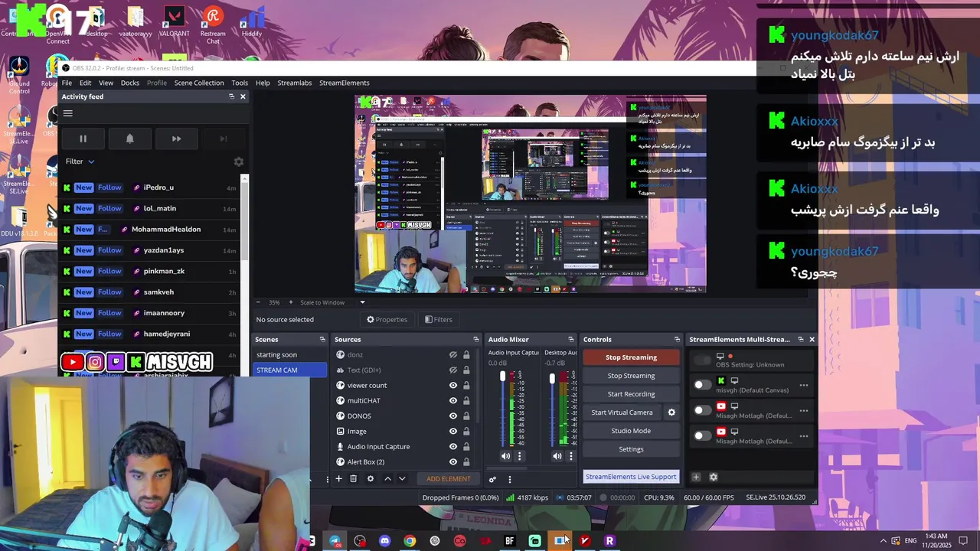Undock the Audio Mixer panel

tap(570, 339)
